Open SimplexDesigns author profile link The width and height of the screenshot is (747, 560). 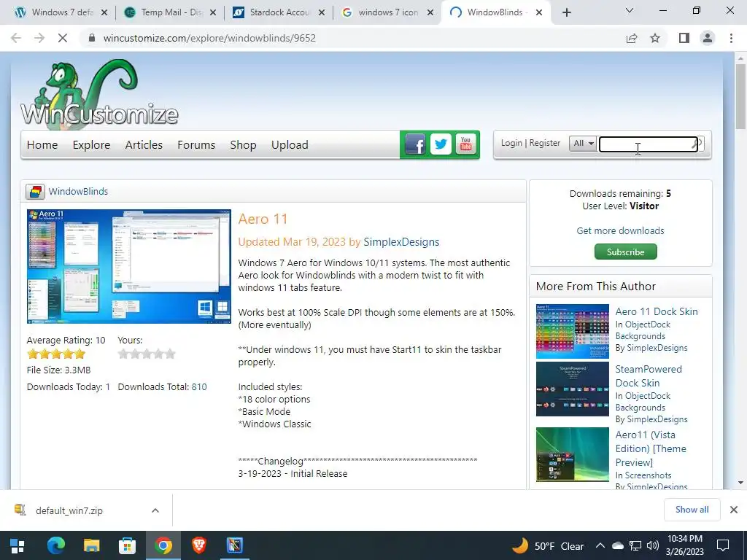[x=401, y=242]
